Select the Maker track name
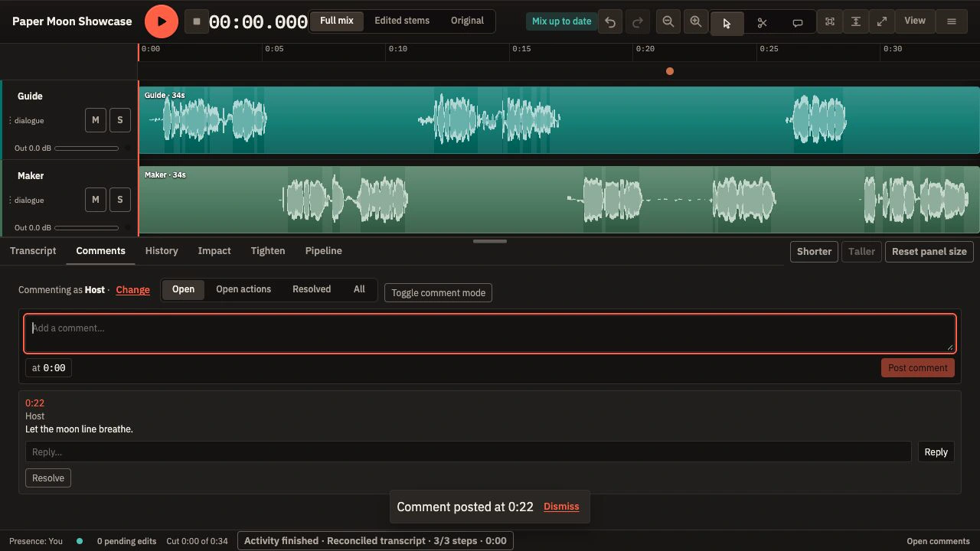 (31, 175)
